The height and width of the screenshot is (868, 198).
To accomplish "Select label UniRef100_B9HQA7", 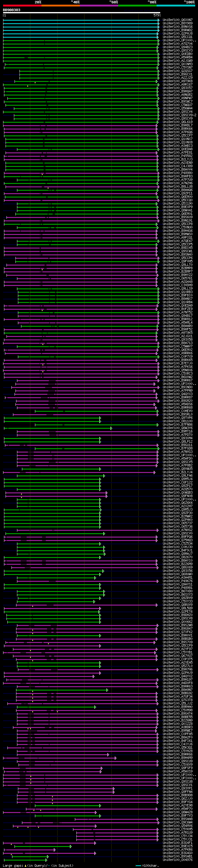I will click(x=178, y=91).
